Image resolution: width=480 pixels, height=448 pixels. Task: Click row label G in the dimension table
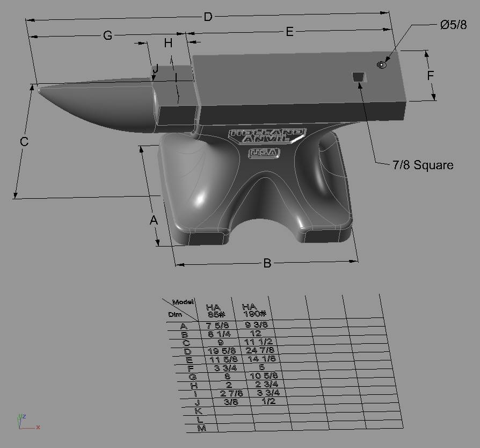(x=193, y=377)
